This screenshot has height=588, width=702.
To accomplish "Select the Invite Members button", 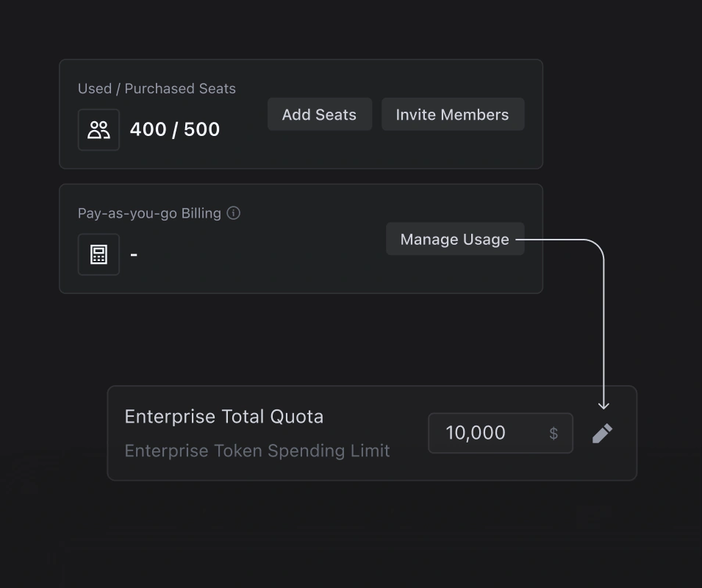I will (453, 114).
